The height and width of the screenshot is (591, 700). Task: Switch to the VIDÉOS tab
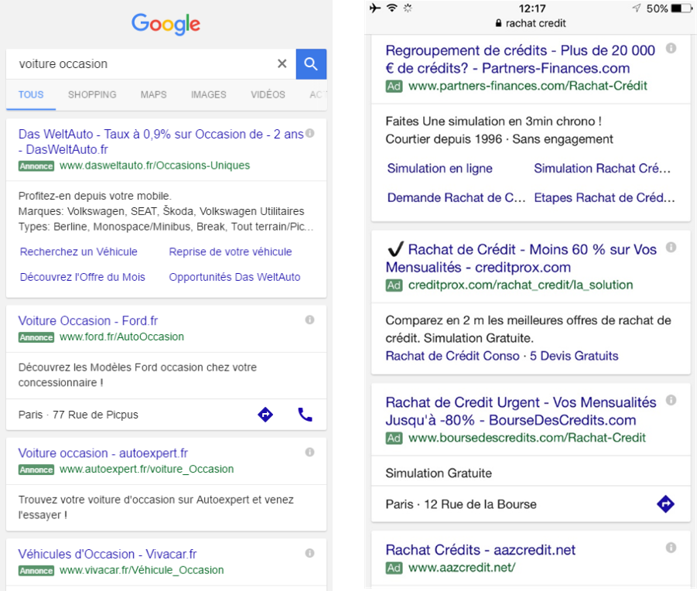point(268,94)
